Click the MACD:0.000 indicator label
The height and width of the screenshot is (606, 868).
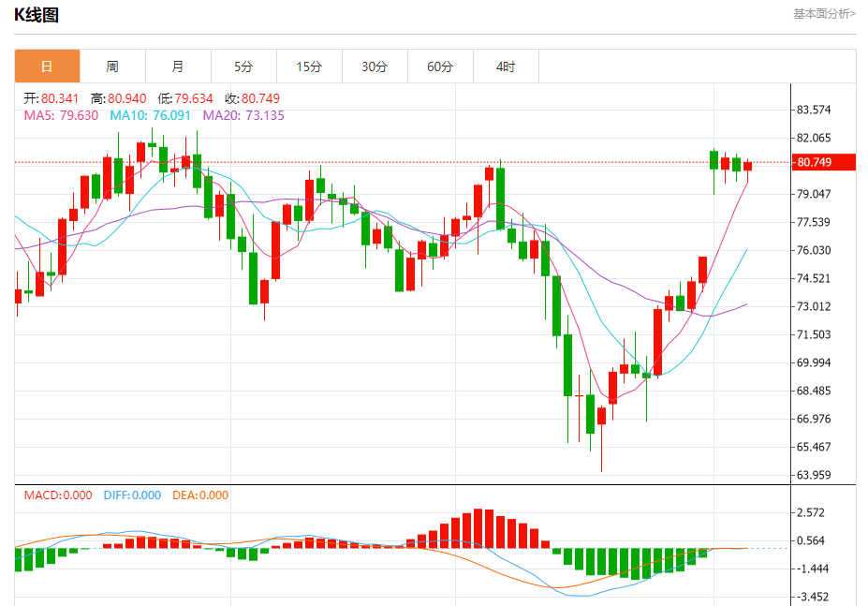58,495
